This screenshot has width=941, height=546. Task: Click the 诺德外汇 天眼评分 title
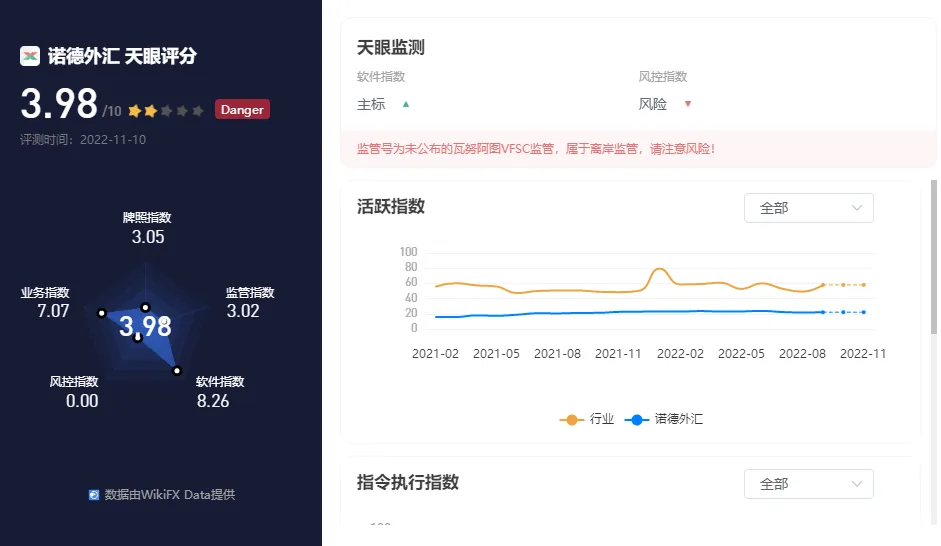(x=122, y=56)
